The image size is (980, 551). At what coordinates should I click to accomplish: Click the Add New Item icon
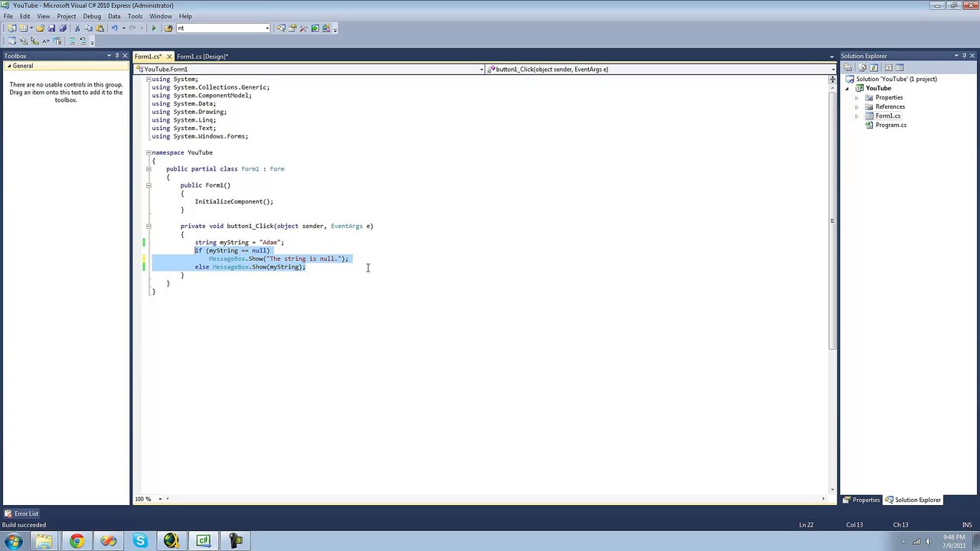24,28
